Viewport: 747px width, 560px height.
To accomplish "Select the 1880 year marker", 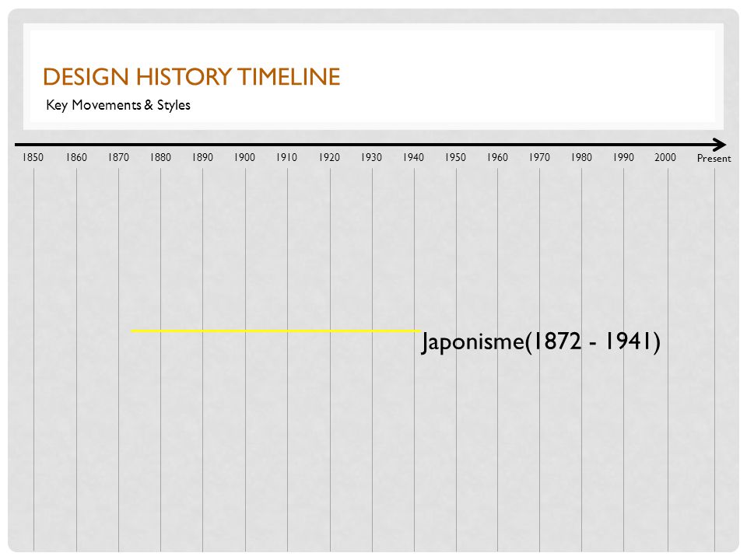I will pos(160,158).
